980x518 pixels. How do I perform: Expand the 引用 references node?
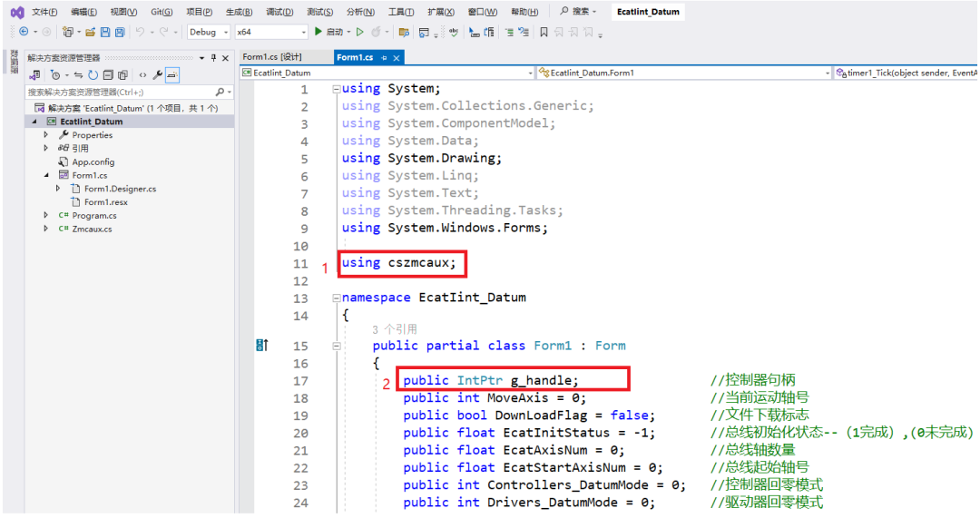click(46, 148)
